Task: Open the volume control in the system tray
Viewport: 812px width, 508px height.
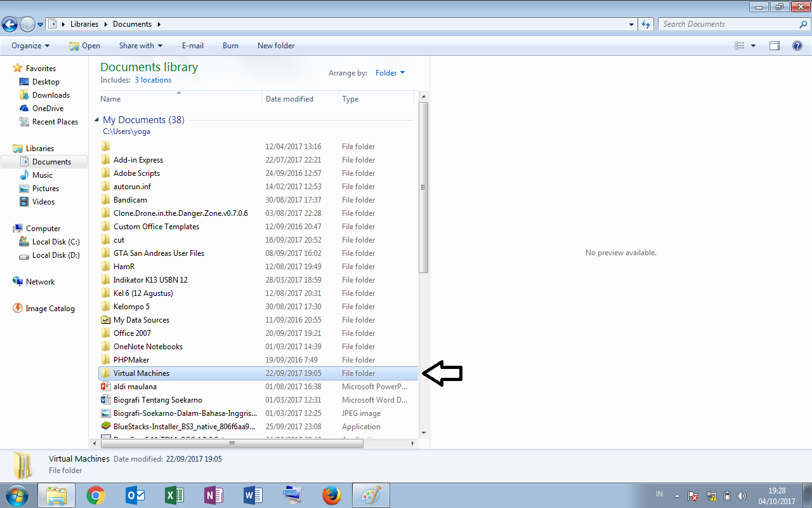Action: pos(742,495)
